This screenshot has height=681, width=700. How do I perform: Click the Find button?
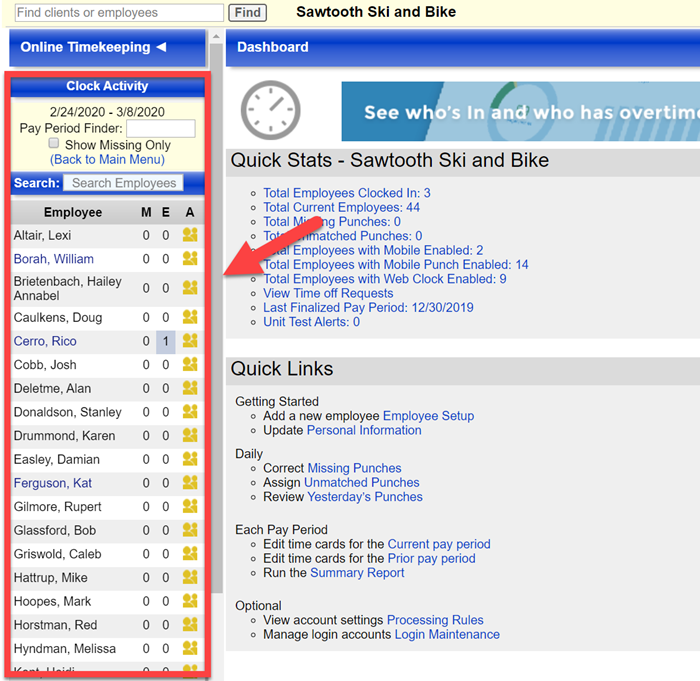coord(248,13)
